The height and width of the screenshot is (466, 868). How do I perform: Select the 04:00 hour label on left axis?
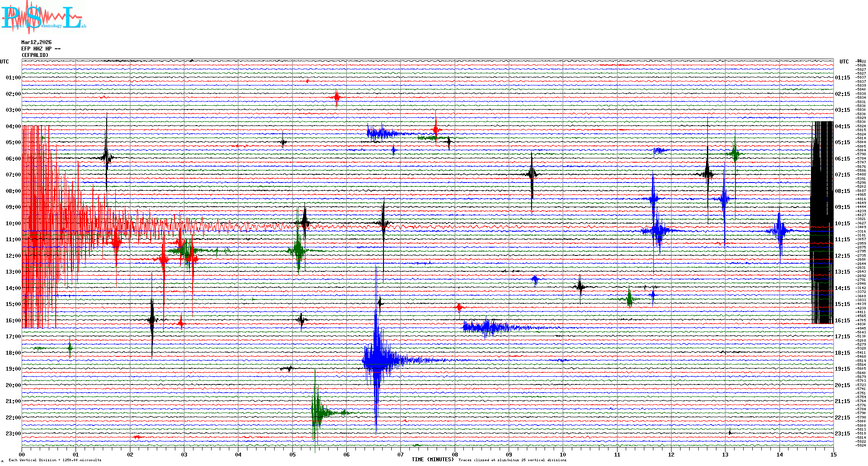coord(13,126)
